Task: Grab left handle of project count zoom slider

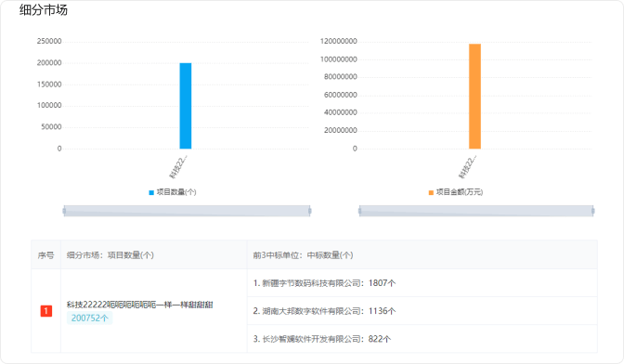Action: click(64, 211)
